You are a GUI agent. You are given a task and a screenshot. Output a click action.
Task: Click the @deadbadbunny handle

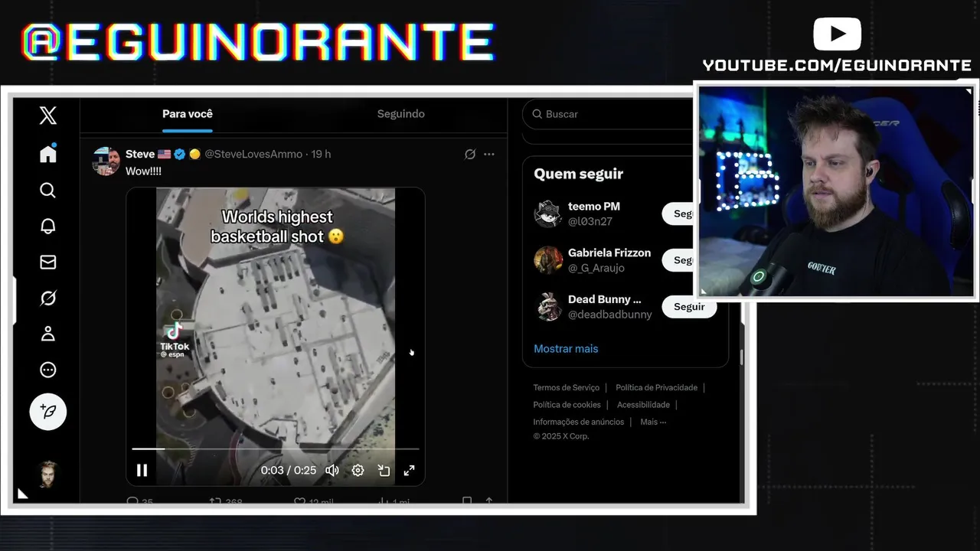pyautogui.click(x=610, y=315)
